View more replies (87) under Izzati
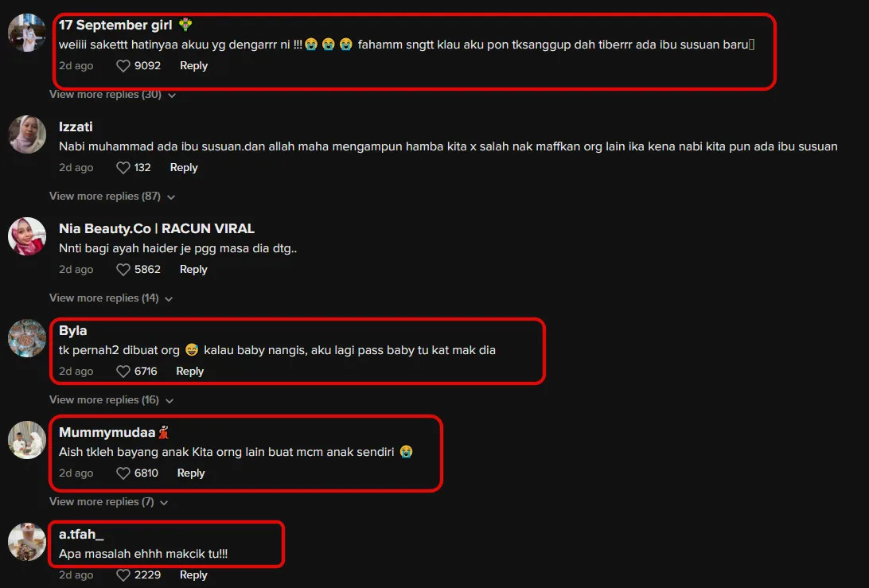Image resolution: width=869 pixels, height=588 pixels. [112, 197]
